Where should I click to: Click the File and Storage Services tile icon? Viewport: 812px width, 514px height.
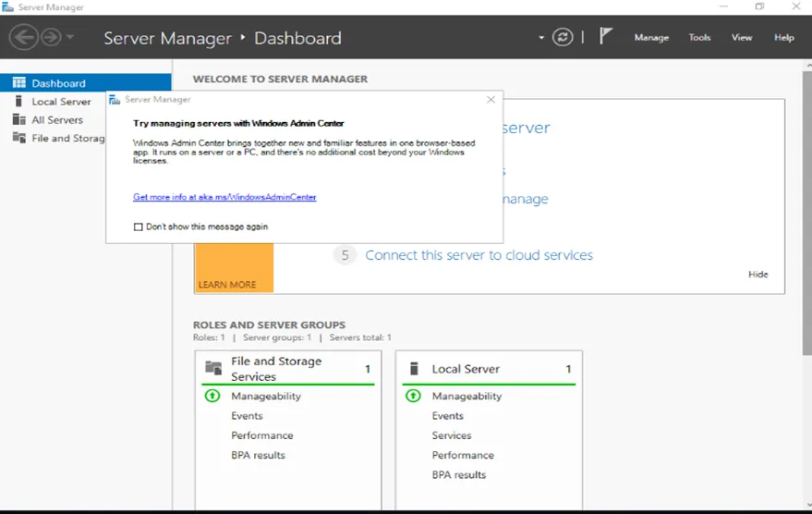point(213,369)
